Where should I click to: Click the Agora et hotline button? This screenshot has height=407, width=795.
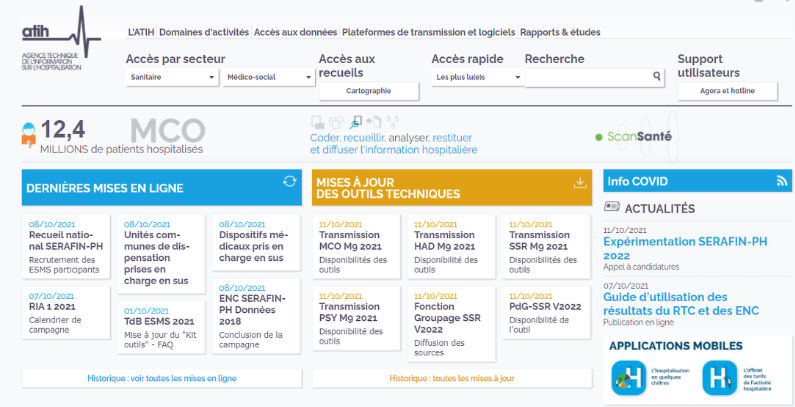728,91
